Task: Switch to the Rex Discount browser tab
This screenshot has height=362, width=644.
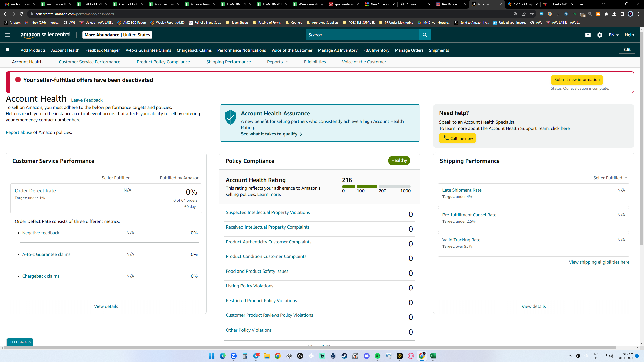Action: coord(451,4)
